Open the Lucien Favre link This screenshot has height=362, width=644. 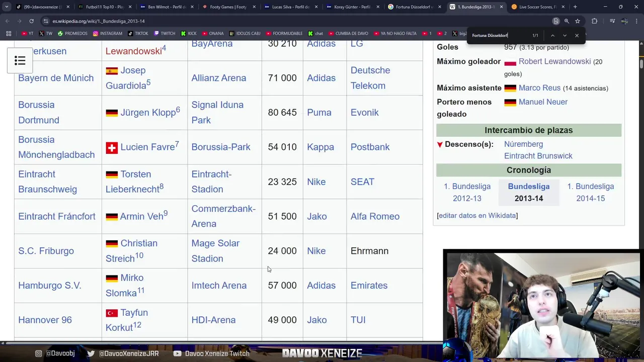[147, 147]
